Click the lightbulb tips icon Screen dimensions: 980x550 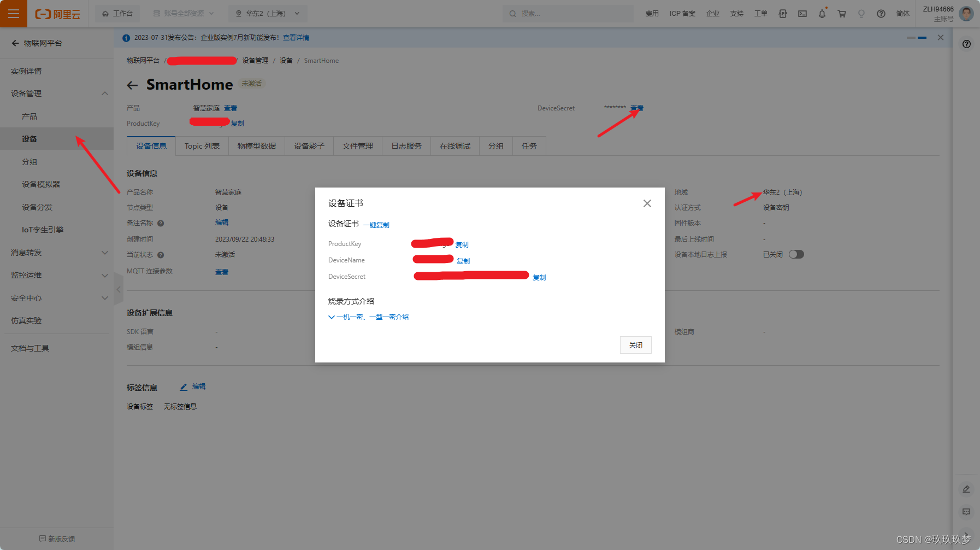pyautogui.click(x=861, y=14)
